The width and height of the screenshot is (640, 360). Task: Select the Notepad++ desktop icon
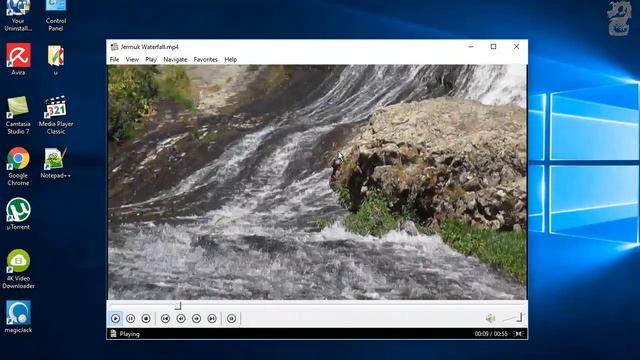[x=56, y=163]
